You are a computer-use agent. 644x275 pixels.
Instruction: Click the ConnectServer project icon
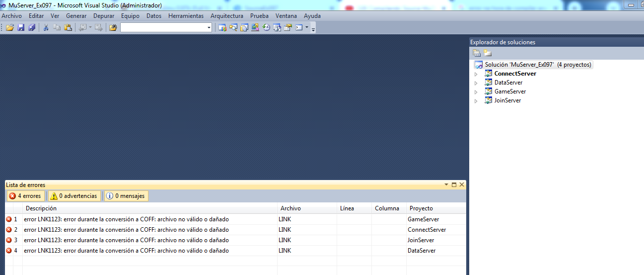coord(489,74)
